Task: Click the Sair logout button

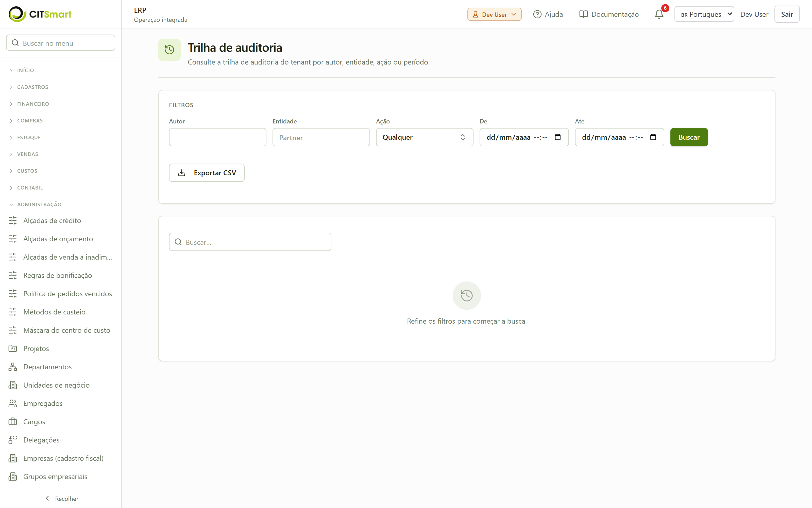Action: pos(787,14)
